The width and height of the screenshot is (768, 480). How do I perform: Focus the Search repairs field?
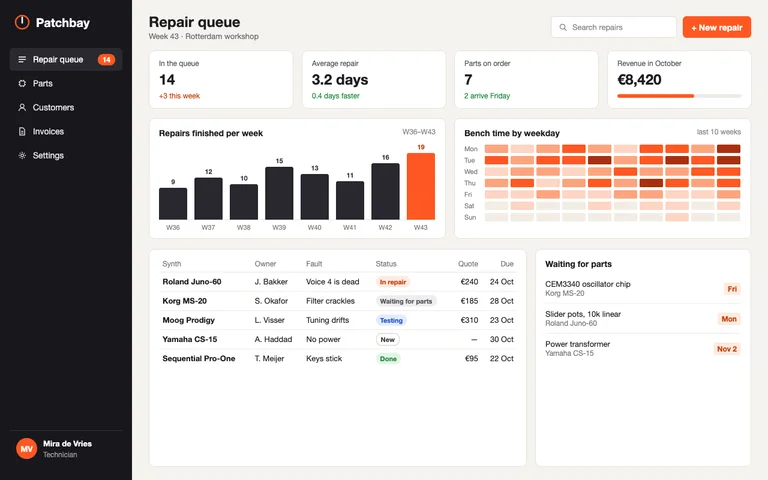tap(614, 27)
